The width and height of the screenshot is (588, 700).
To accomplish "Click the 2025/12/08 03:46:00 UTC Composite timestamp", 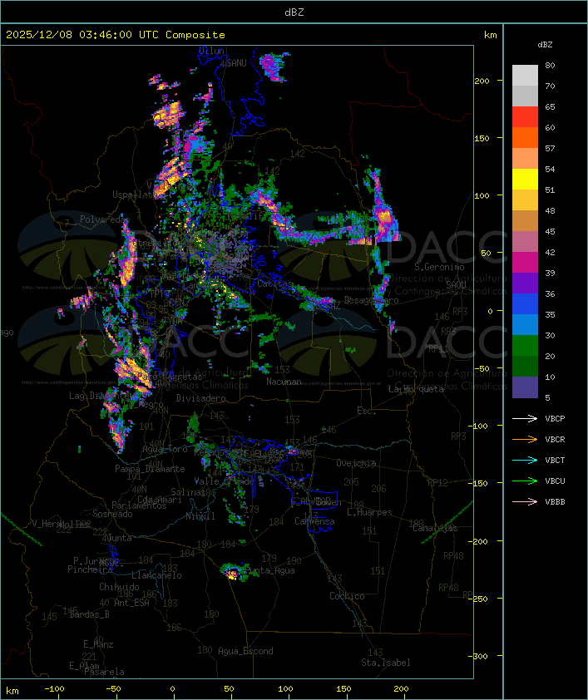I will tap(116, 35).
